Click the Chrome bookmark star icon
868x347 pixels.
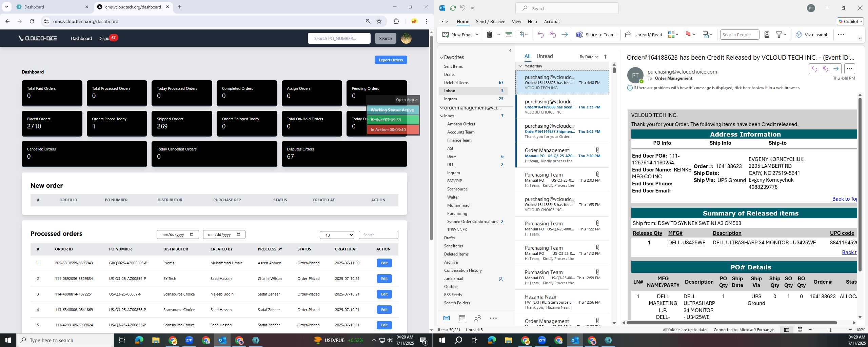tap(379, 21)
